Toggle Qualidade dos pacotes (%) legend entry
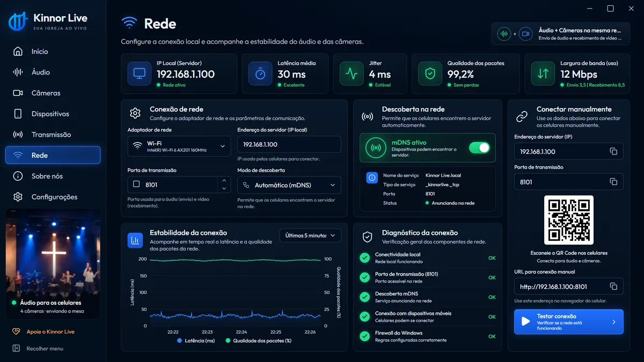This screenshot has width=644, height=362. pyautogui.click(x=258, y=341)
